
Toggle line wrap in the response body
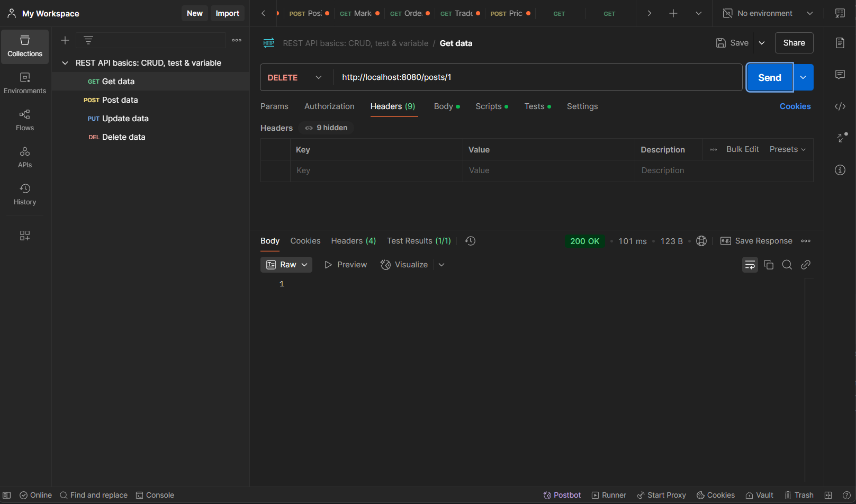(750, 265)
